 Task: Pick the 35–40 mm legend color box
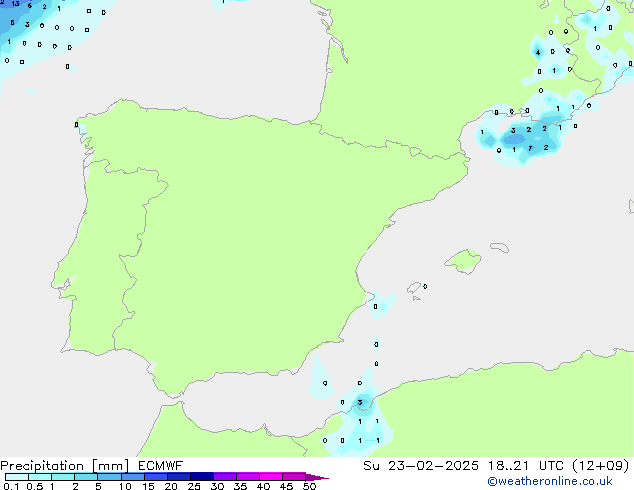click(x=248, y=477)
